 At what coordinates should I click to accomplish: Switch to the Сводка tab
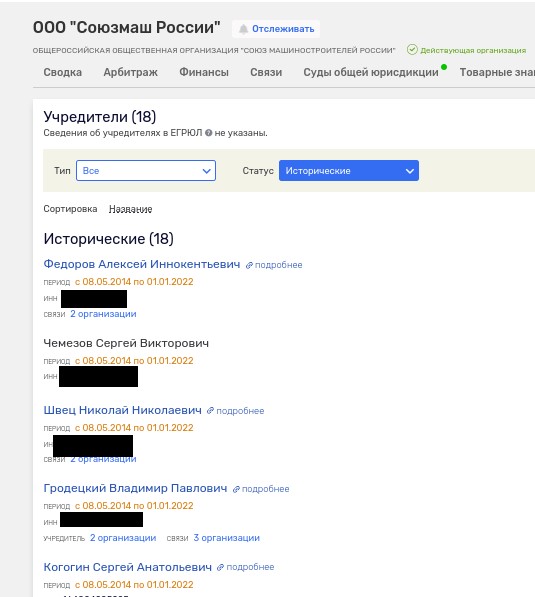coord(62,72)
